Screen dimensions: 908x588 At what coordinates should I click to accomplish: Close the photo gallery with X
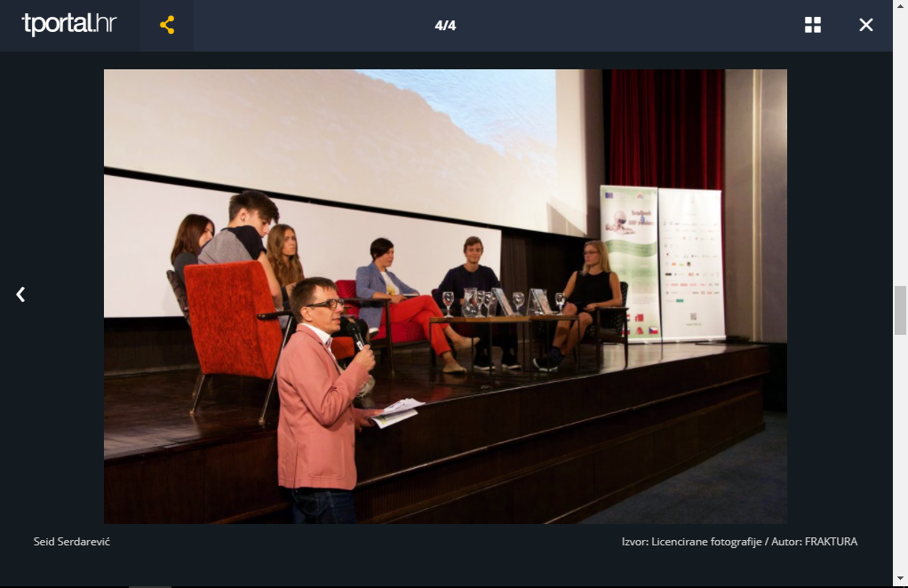(x=866, y=25)
